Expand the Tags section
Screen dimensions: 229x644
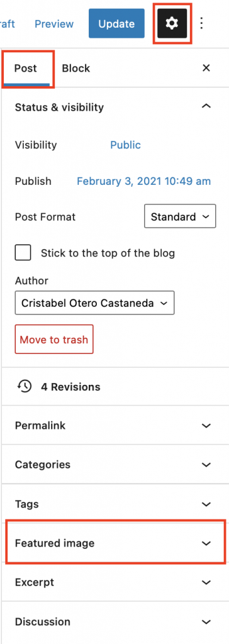pos(115,504)
